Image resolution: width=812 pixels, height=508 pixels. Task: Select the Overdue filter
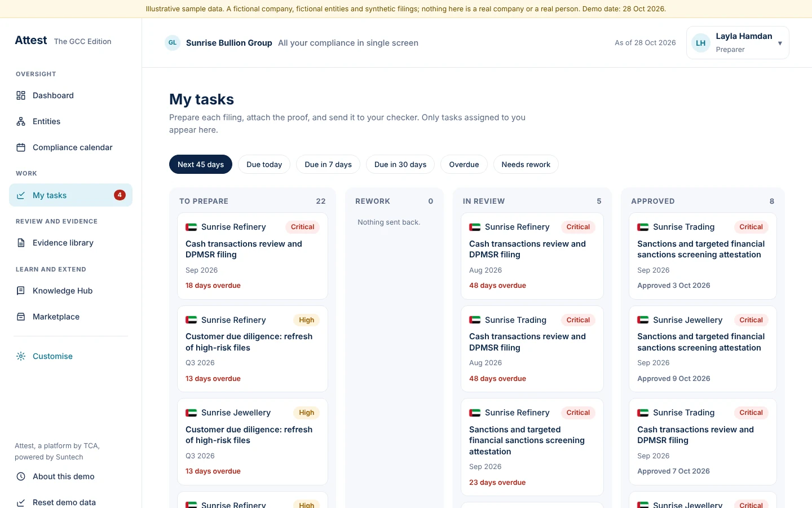pyautogui.click(x=464, y=164)
